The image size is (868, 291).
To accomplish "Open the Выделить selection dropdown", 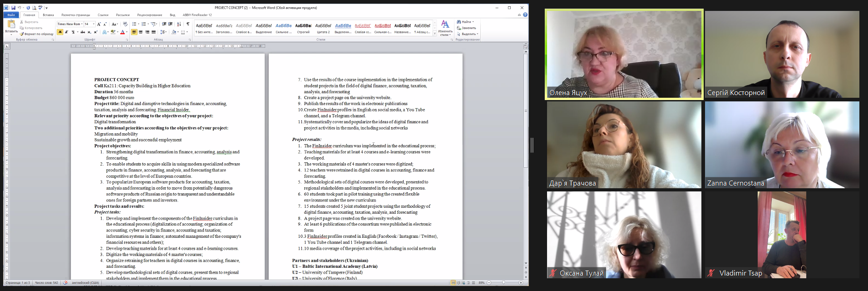I will point(468,34).
